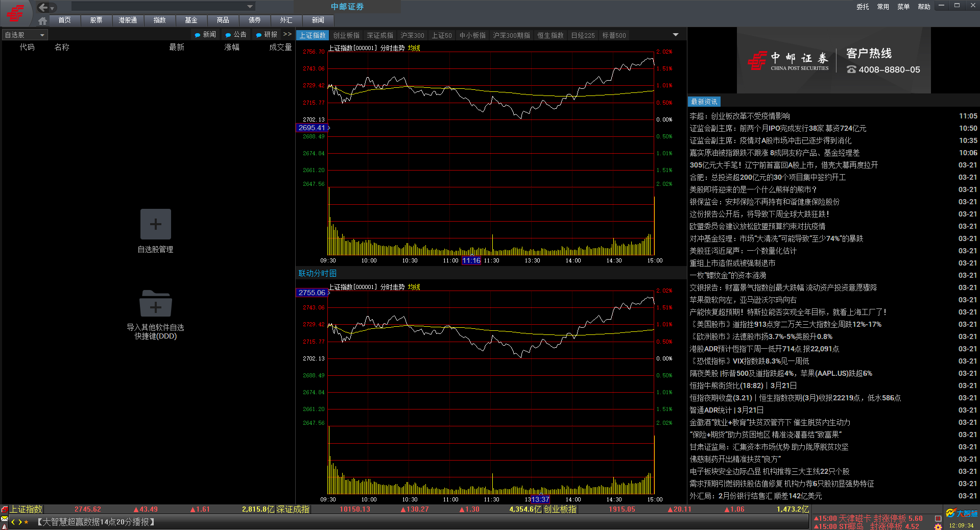Open news 美股即将迎来的是一个什么熊样的熊市
Screen dimensions: 980x530
coord(753,189)
